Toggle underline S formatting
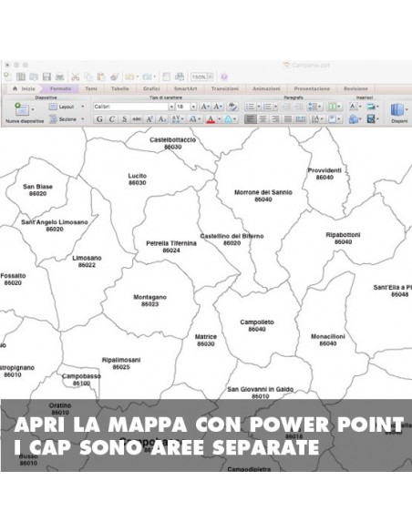 click(x=124, y=119)
